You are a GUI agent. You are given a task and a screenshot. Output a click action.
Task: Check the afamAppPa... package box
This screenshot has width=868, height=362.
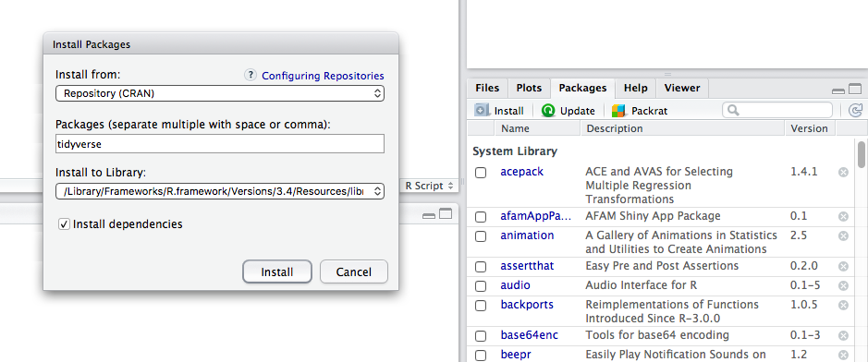coord(481,217)
